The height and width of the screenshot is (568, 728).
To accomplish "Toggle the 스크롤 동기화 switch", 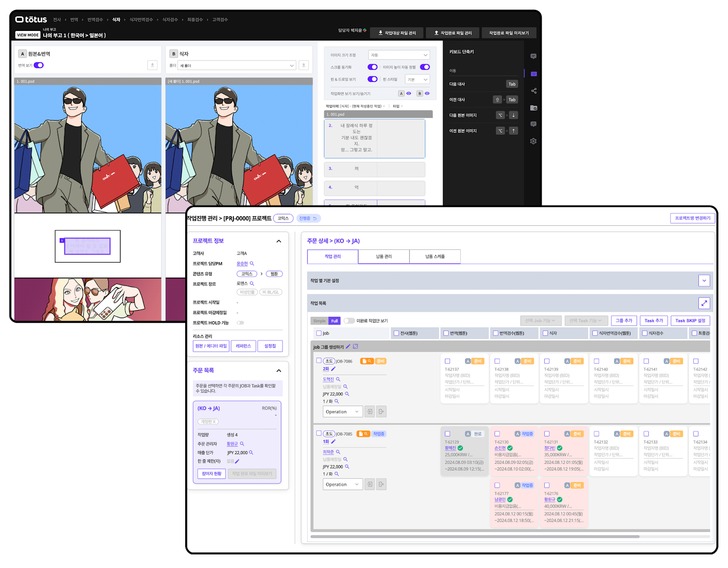I will pyautogui.click(x=373, y=67).
